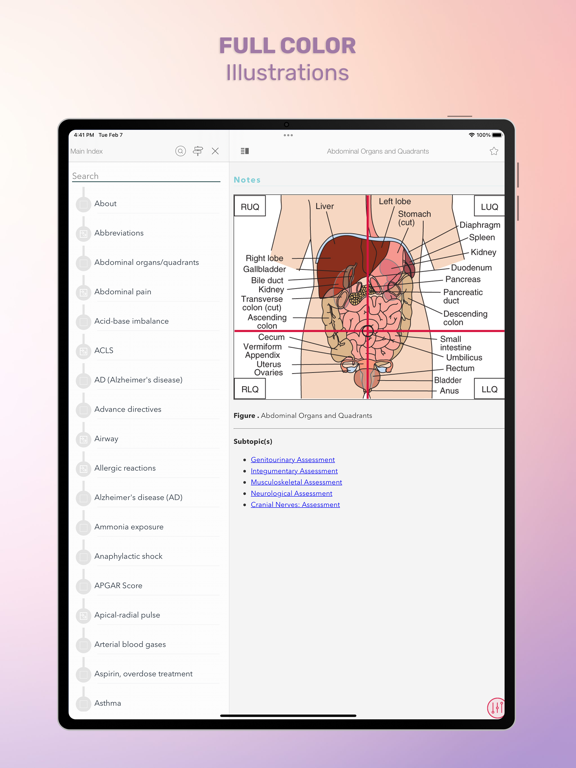576x768 pixels.
Task: Open Anaphylactic shock topic
Action: 128,556
